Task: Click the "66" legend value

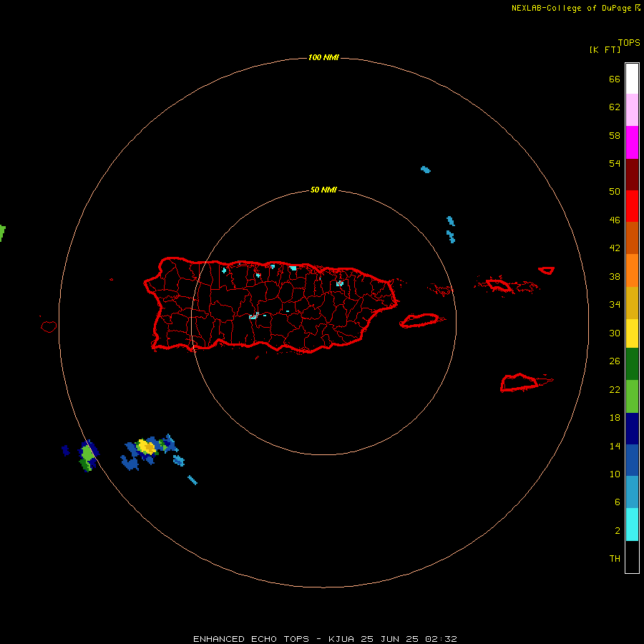Action: [615, 79]
